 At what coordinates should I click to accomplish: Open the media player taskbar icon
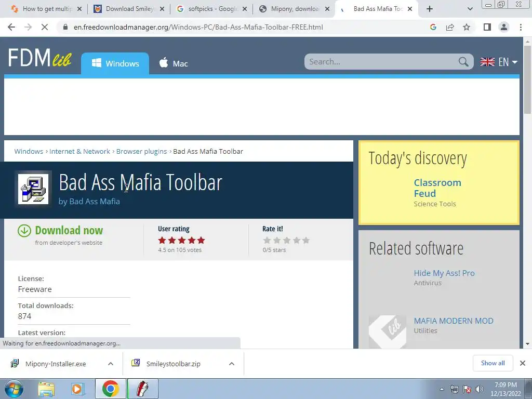pyautogui.click(x=77, y=389)
